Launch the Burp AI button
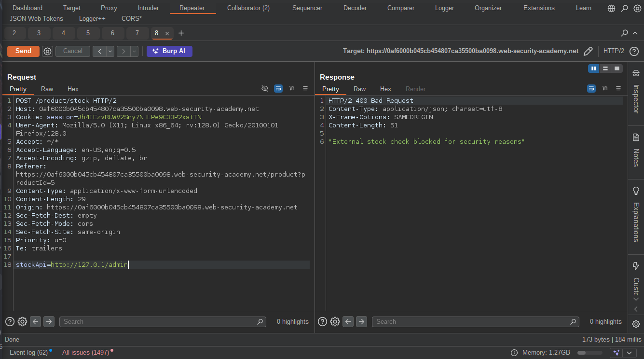The width and height of the screenshot is (644, 359). point(169,51)
